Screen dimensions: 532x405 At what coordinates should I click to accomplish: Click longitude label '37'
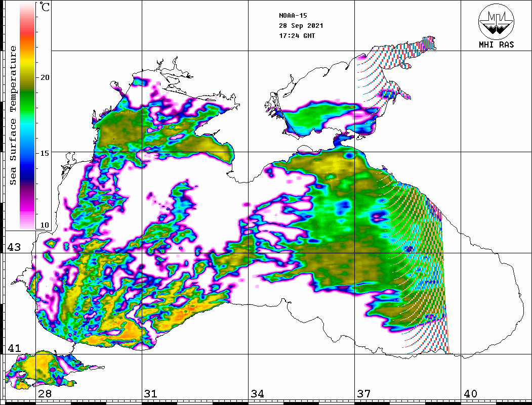point(364,393)
